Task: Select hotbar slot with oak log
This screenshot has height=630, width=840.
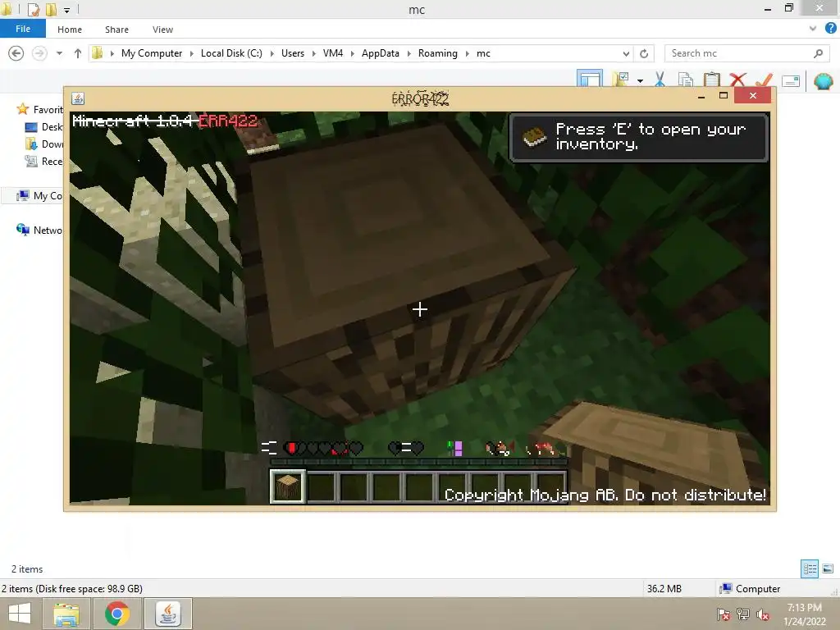Action: (288, 486)
